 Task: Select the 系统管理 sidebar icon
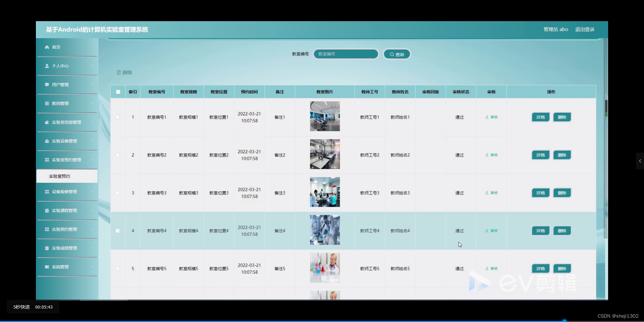point(47,267)
